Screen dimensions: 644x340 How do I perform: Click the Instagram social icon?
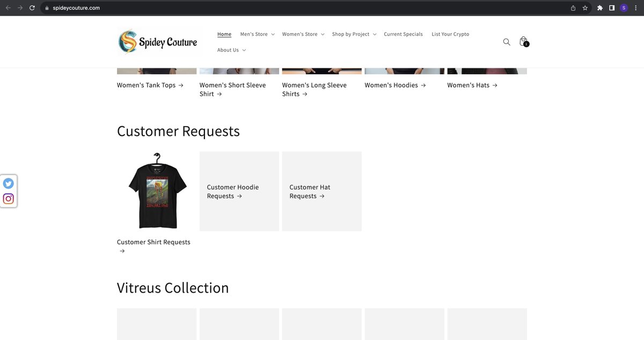click(x=8, y=199)
